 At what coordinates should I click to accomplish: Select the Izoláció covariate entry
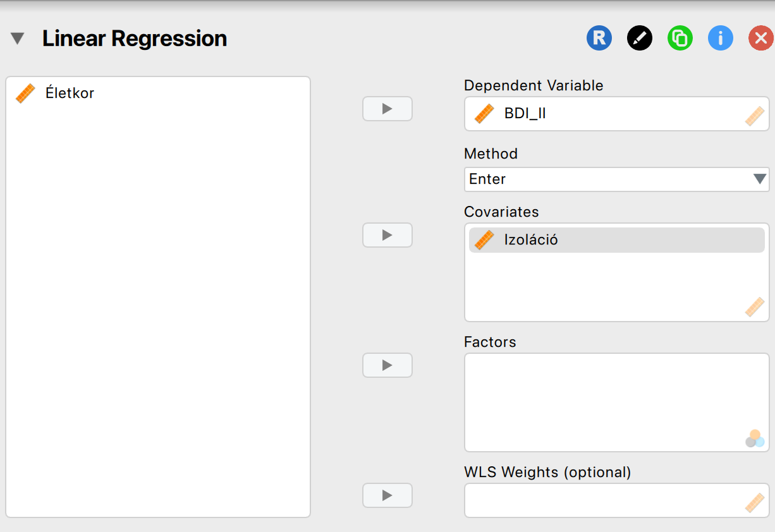[x=531, y=240]
